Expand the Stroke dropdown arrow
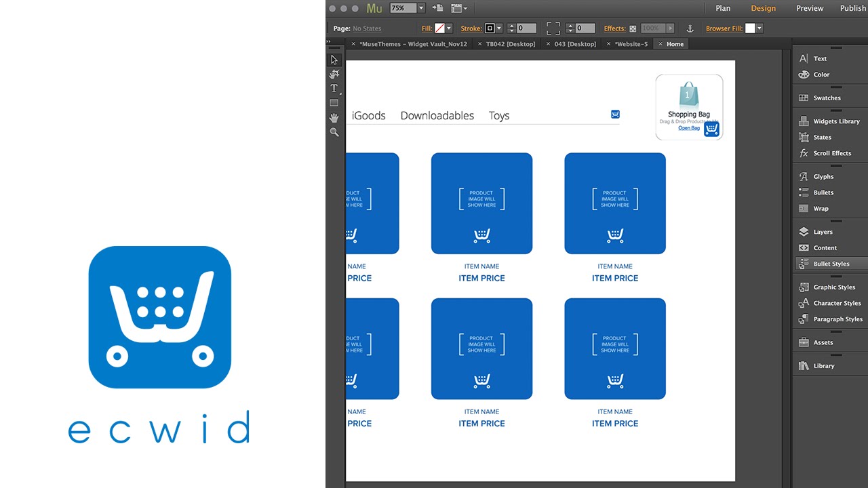This screenshot has width=868, height=488. pos(499,28)
